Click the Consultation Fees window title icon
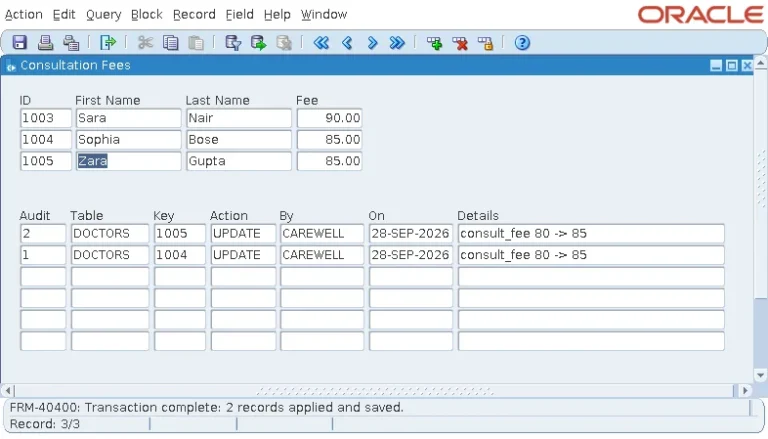The width and height of the screenshot is (768, 439). 11,66
